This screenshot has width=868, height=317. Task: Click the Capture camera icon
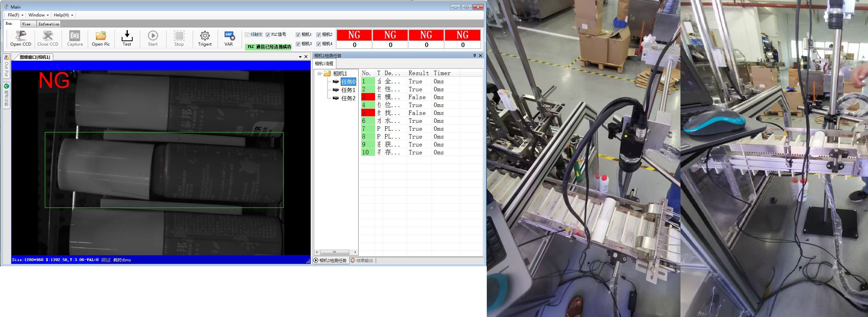75,36
